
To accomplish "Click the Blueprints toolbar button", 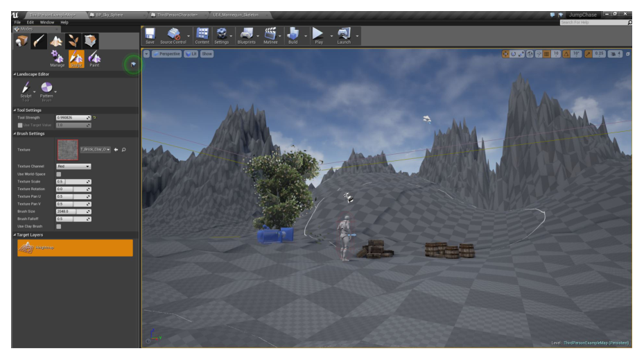I will pos(246,36).
